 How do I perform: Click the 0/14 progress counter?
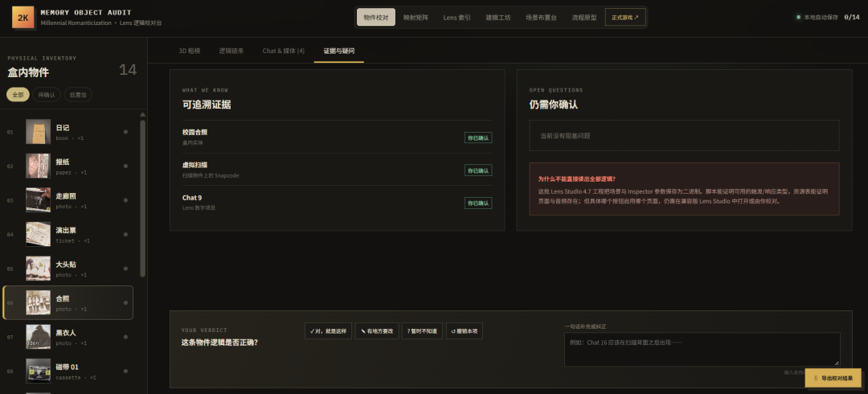(x=852, y=17)
